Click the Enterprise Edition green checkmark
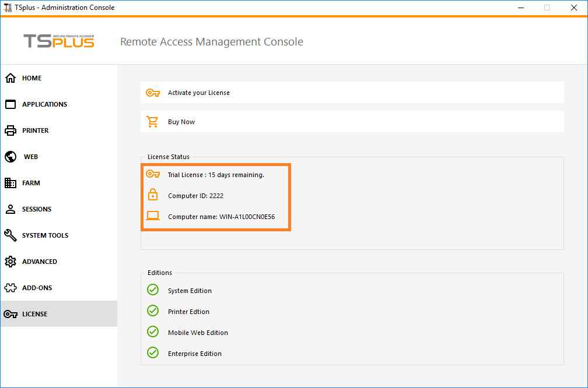588x388 pixels. (x=153, y=352)
